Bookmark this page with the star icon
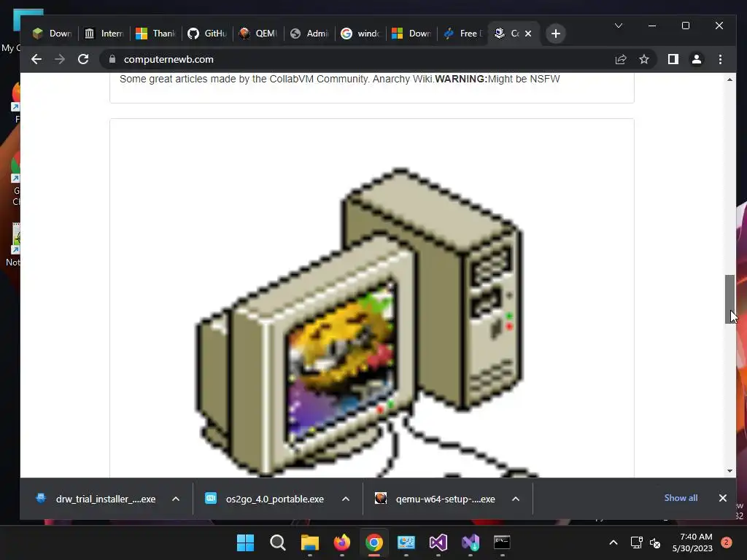 click(644, 59)
